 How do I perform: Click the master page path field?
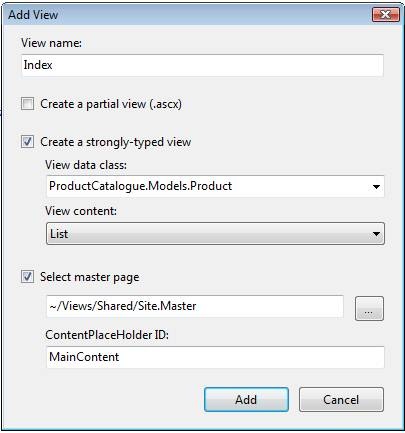click(195, 306)
